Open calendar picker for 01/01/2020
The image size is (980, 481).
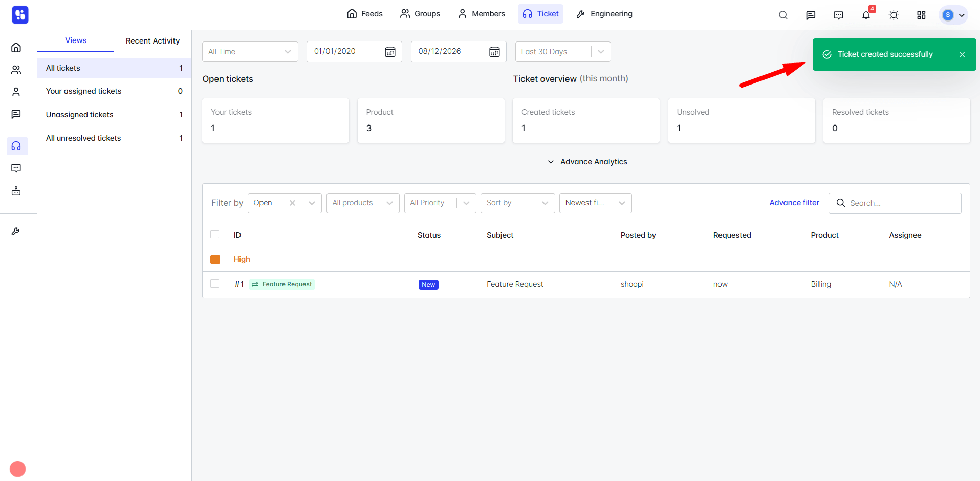pyautogui.click(x=390, y=52)
